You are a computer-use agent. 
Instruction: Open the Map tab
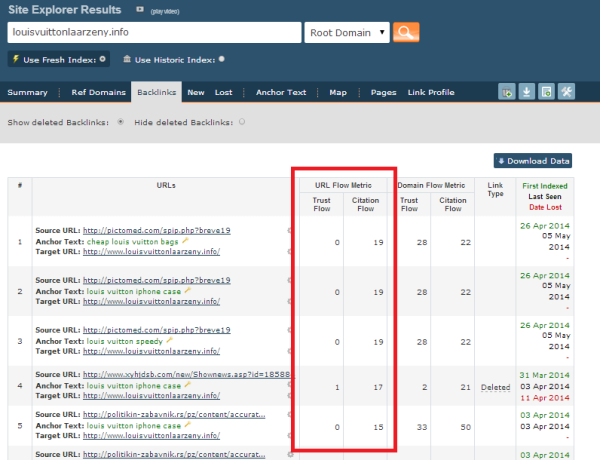click(338, 92)
